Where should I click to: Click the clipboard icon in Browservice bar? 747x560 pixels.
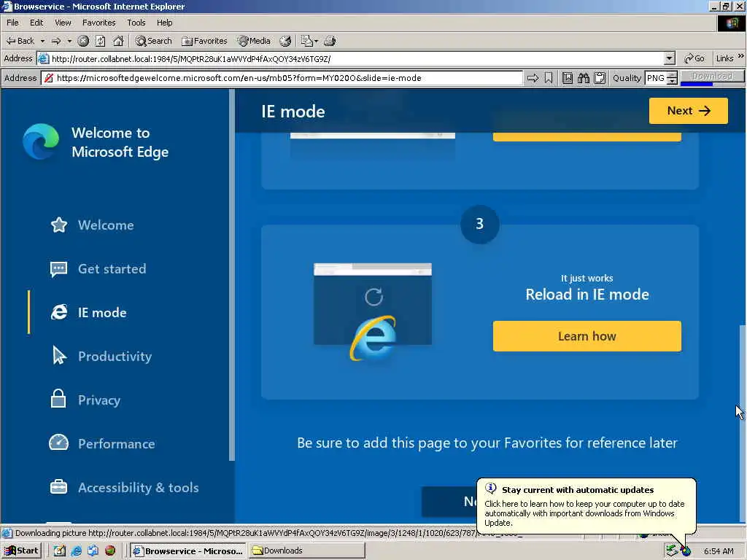coord(600,77)
